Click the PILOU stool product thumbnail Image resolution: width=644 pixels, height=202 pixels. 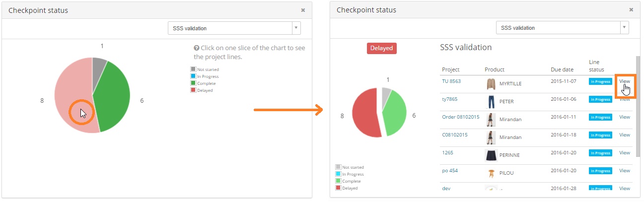[x=491, y=173]
